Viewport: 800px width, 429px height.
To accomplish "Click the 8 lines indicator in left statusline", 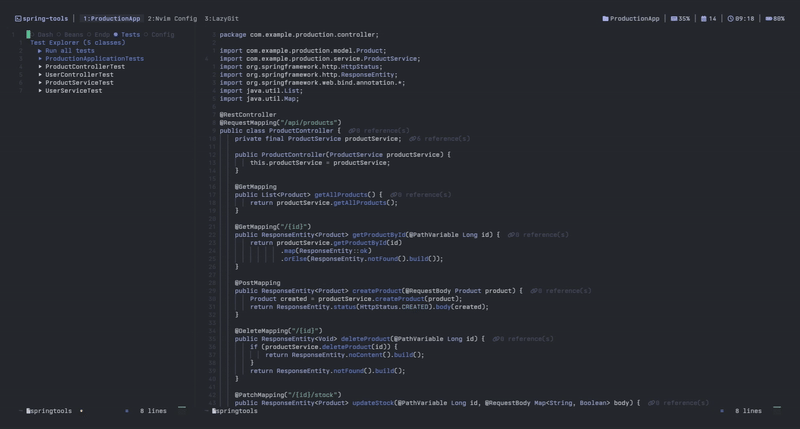I will tap(153, 411).
